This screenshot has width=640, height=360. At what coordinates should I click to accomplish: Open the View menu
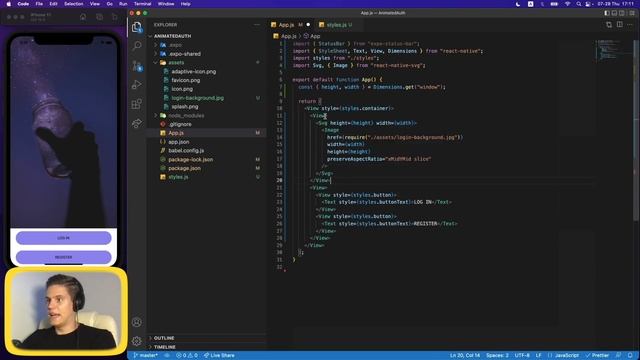pos(95,4)
